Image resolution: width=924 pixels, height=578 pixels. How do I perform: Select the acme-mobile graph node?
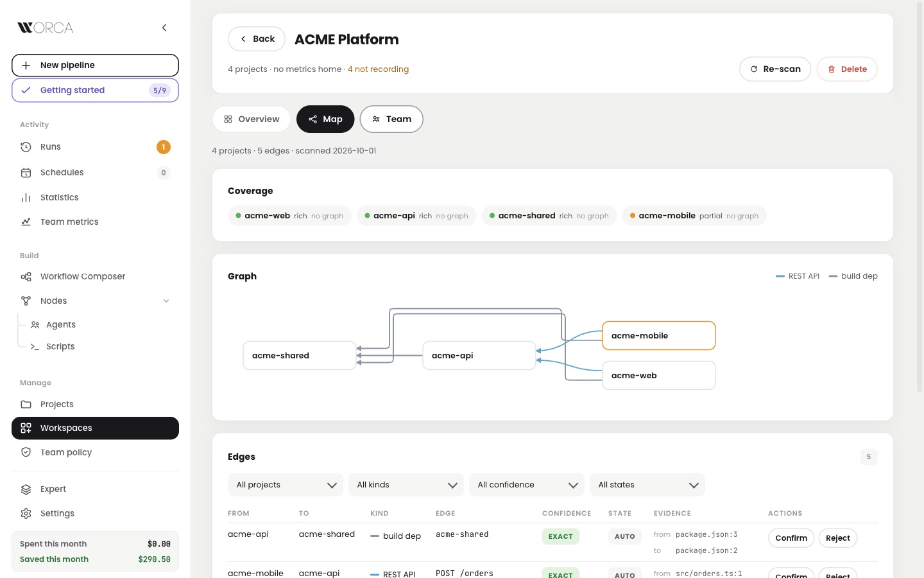(x=659, y=336)
